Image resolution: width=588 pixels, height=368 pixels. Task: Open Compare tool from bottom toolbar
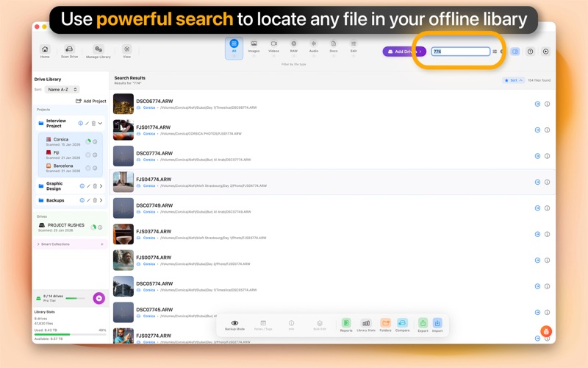pyautogui.click(x=402, y=325)
